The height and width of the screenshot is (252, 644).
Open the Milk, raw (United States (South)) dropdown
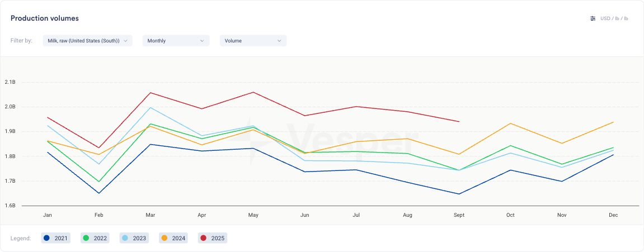coord(87,41)
